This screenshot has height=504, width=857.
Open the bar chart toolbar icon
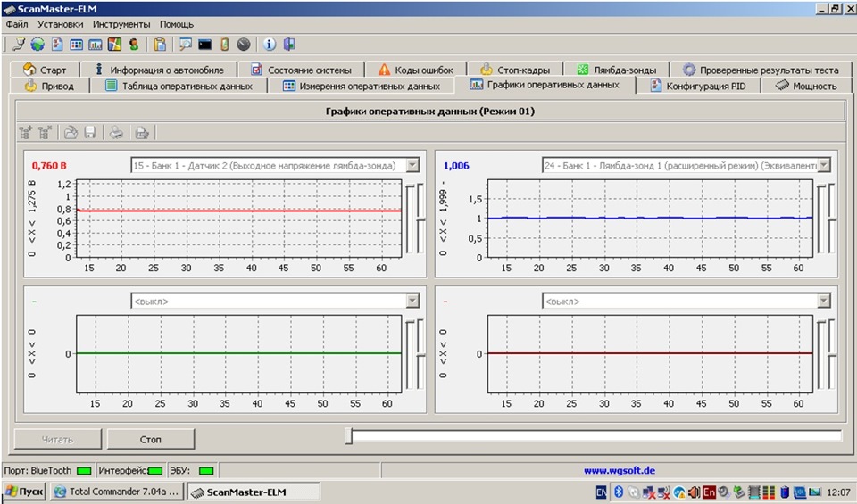pos(96,45)
